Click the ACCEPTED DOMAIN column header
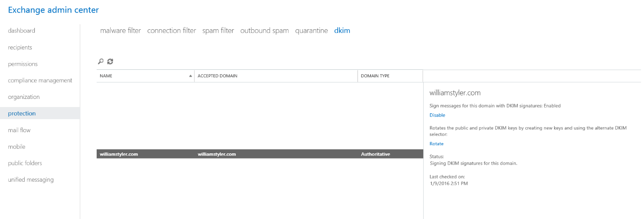Image resolution: width=644 pixels, height=219 pixels. tap(217, 76)
